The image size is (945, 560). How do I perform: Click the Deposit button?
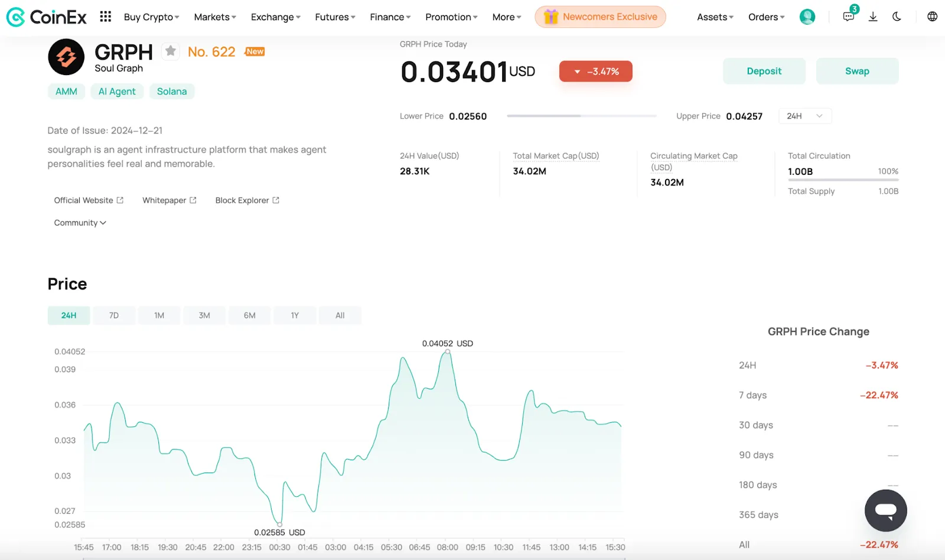tap(764, 71)
